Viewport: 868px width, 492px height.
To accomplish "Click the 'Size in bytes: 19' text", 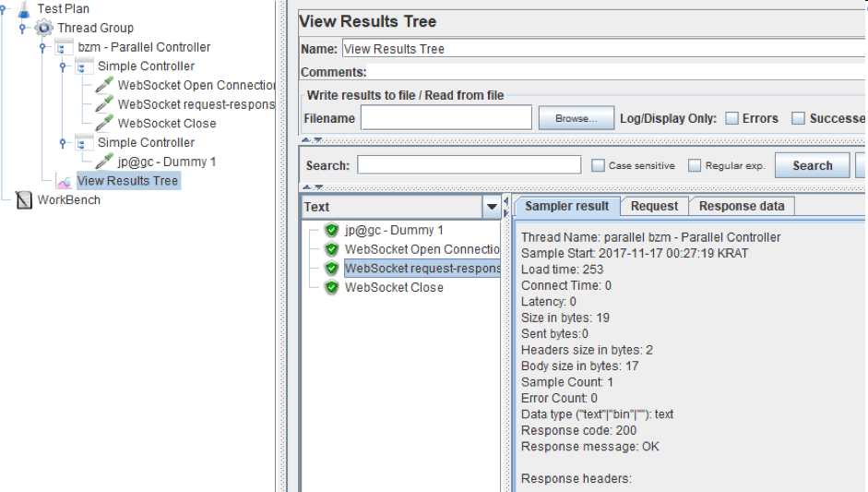I will pyautogui.click(x=565, y=318).
